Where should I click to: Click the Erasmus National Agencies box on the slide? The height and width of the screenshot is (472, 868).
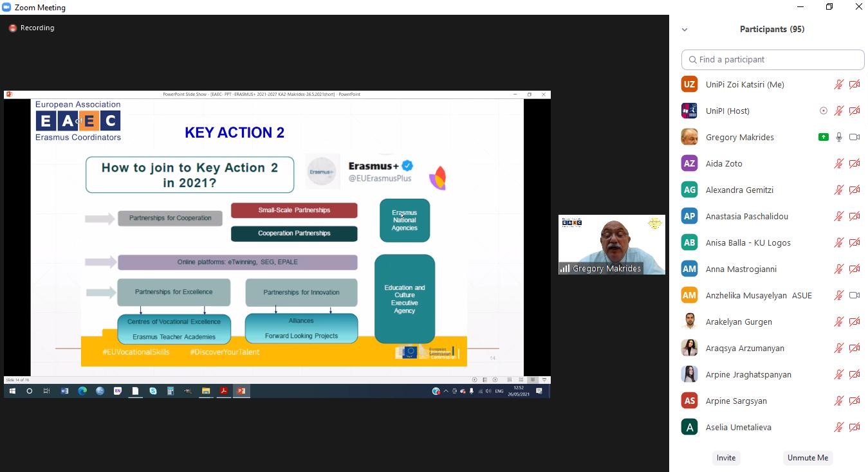click(x=405, y=221)
